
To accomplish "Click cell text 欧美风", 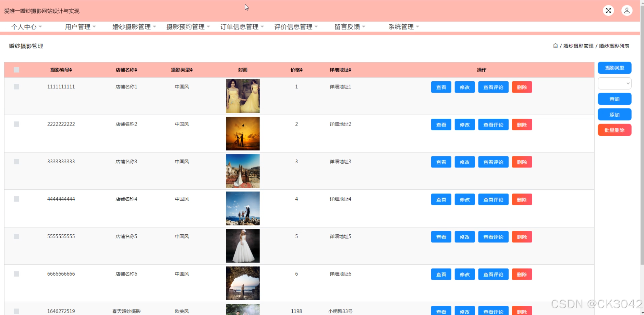I will pos(182,311).
